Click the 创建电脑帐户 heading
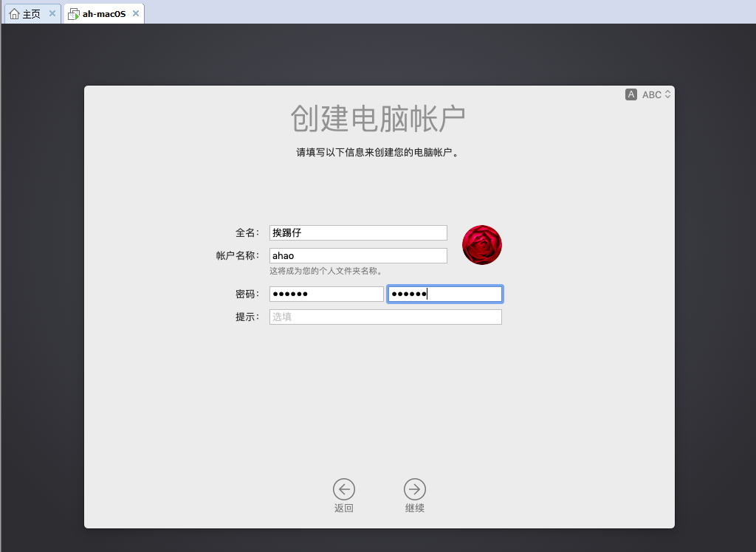Viewport: 756px width, 552px height. 378,119
